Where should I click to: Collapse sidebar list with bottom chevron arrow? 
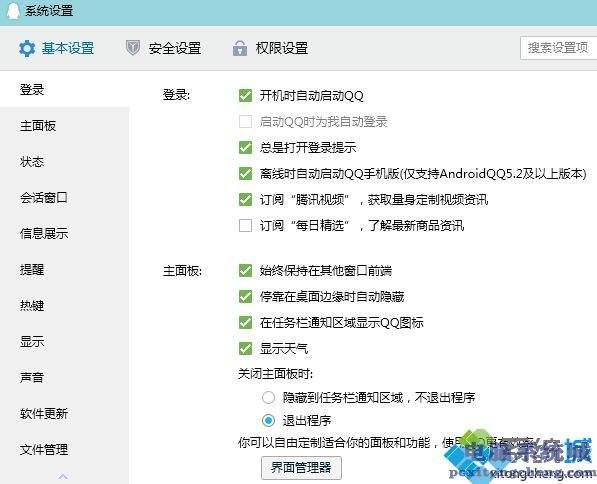pyautogui.click(x=63, y=476)
